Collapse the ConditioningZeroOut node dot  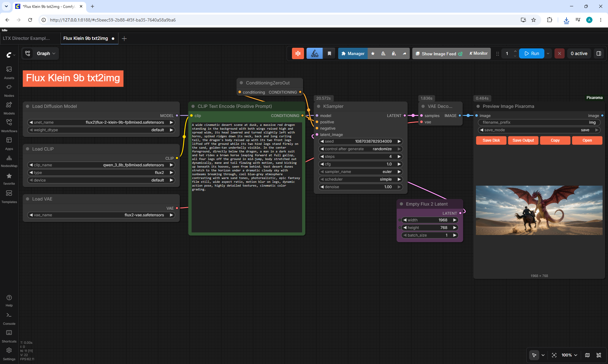tap(241, 83)
